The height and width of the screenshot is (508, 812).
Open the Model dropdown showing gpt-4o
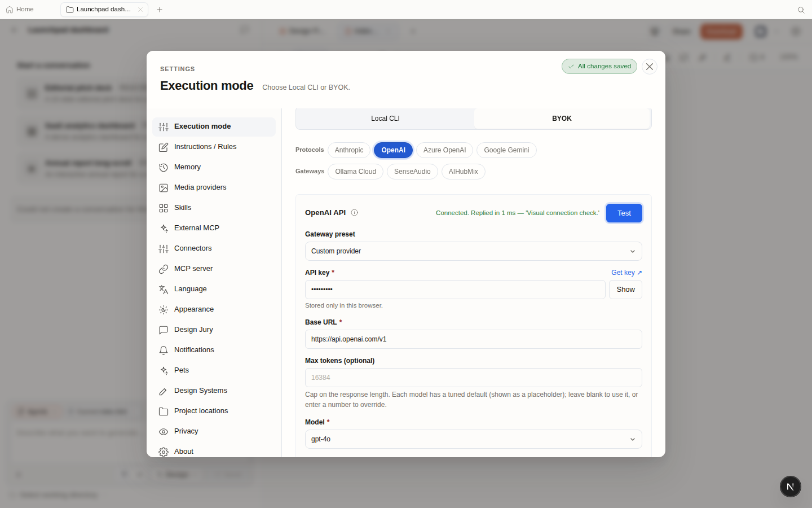click(x=474, y=439)
